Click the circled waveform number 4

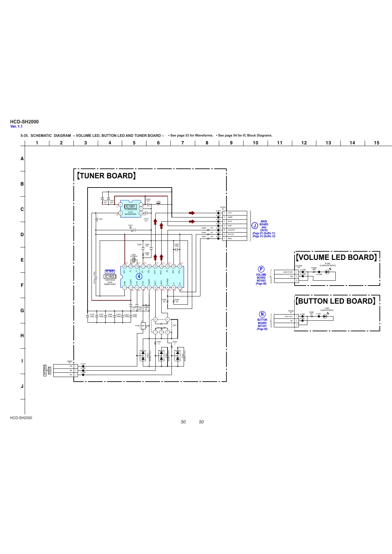pos(139,276)
